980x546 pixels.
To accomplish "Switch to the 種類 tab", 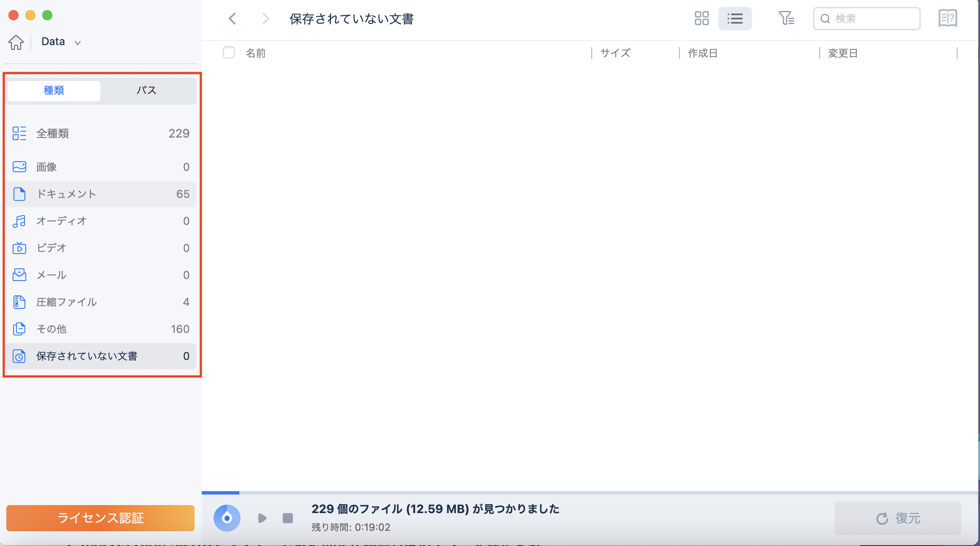I will (x=54, y=90).
